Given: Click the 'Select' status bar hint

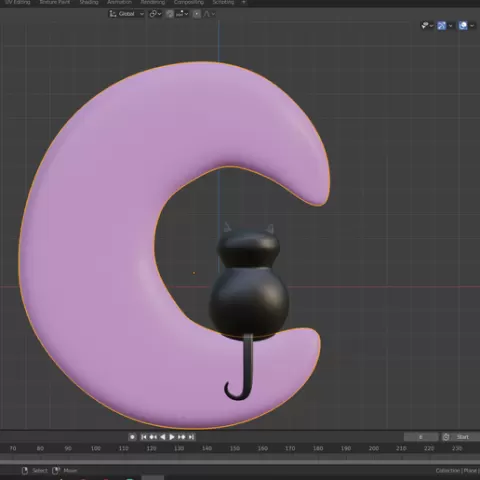Looking at the screenshot, I should point(40,471).
